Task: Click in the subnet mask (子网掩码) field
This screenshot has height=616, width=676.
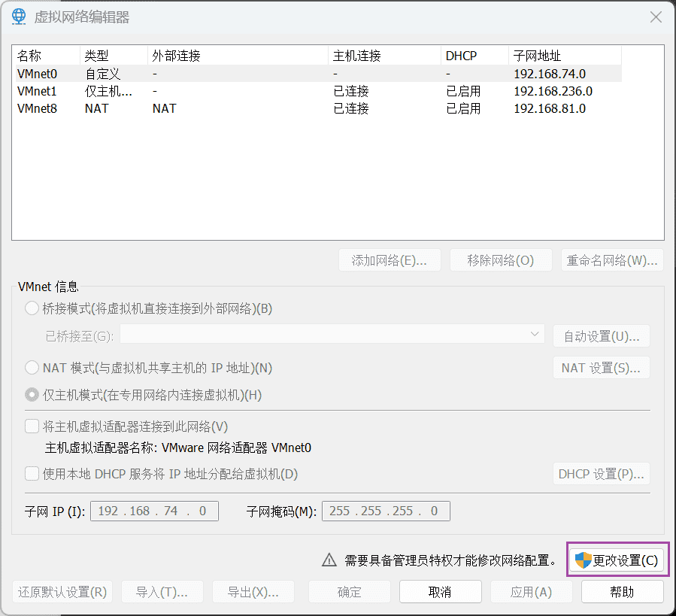Action: tap(386, 511)
